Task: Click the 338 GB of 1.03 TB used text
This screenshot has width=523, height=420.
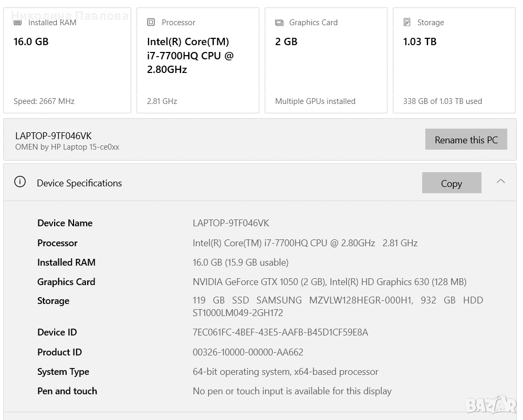Action: [442, 101]
